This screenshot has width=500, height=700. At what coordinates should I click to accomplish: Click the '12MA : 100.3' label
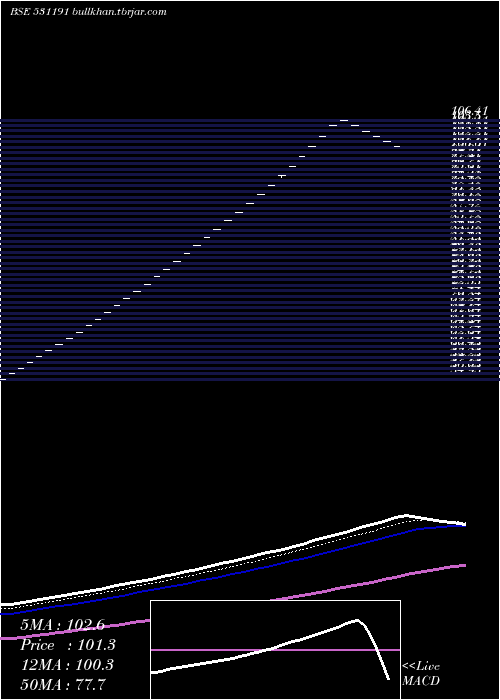67,665
